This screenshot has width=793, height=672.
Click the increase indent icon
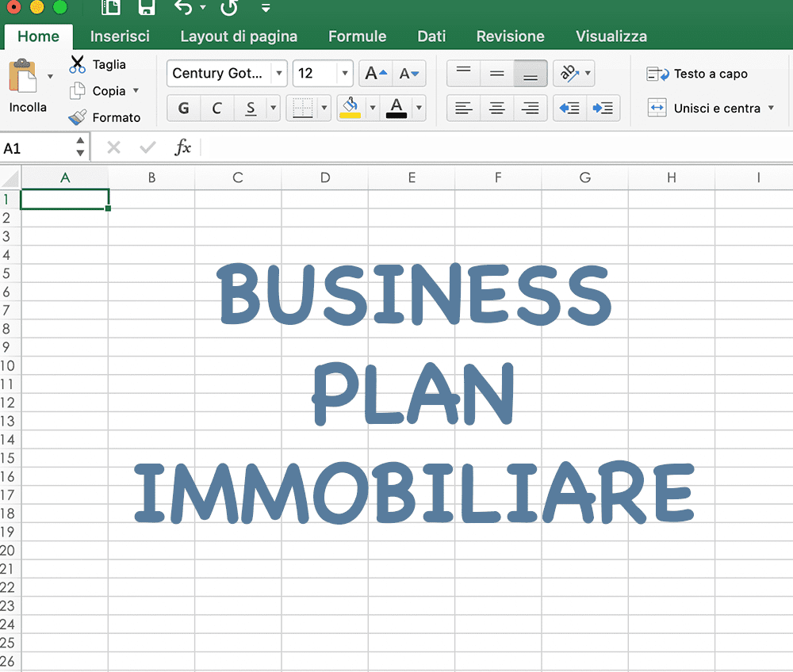(x=603, y=108)
